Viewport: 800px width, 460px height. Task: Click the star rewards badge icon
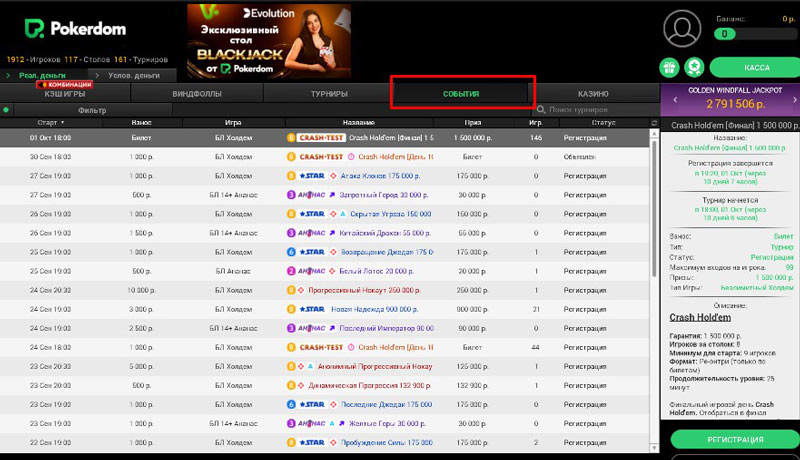pyautogui.click(x=692, y=67)
